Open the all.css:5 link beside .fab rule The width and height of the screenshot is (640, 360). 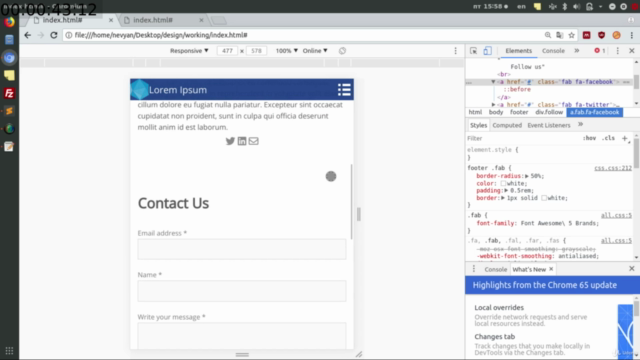pyautogui.click(x=616, y=216)
